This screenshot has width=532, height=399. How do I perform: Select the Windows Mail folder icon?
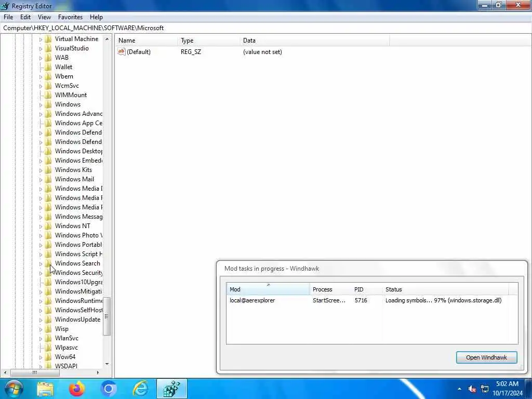48,179
